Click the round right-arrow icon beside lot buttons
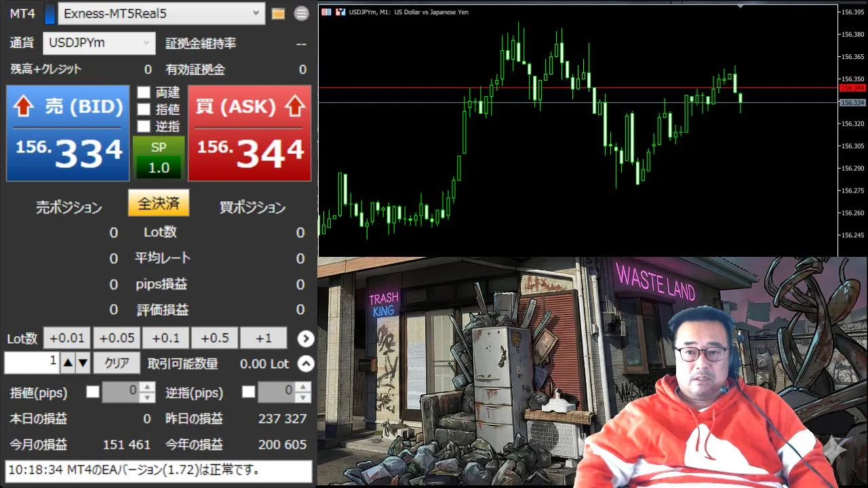Image resolution: width=868 pixels, height=488 pixels. click(x=306, y=338)
